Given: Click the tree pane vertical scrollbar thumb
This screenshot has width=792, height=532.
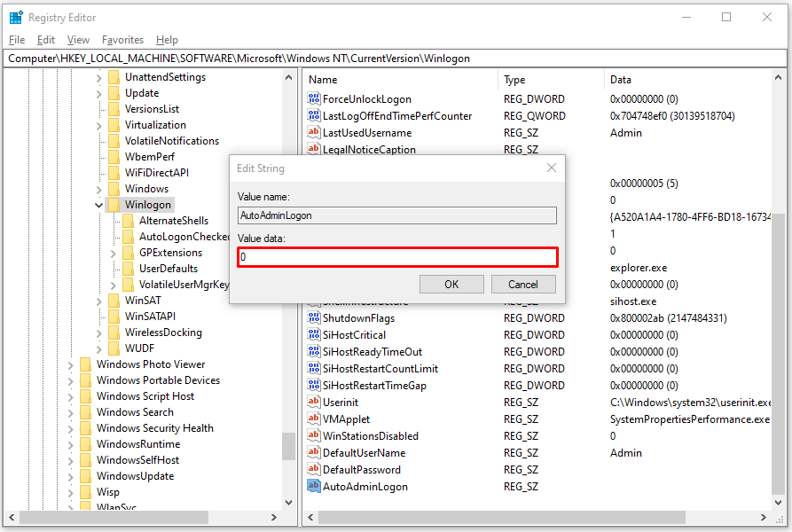Looking at the screenshot, I should [x=289, y=446].
